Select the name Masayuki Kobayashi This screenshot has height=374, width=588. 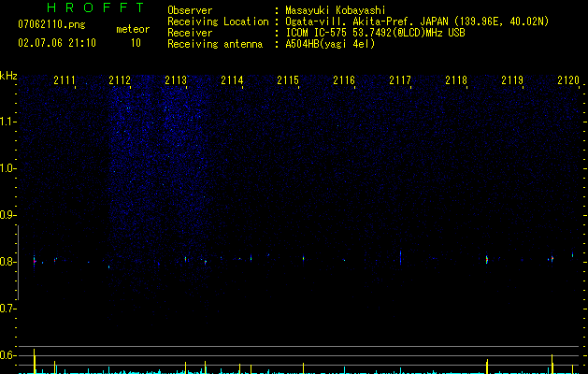pyautogui.click(x=336, y=10)
